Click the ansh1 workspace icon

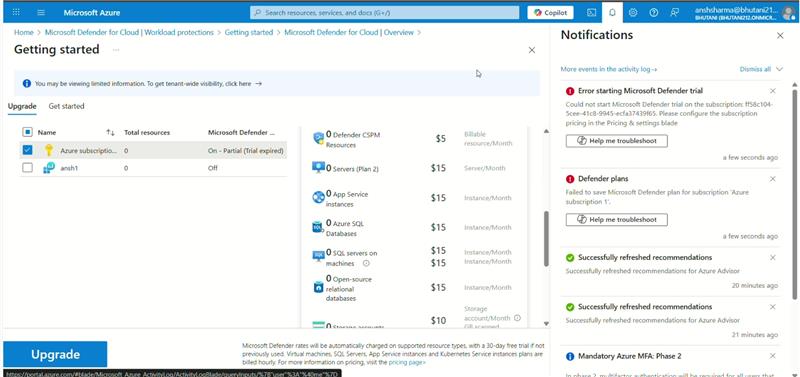(x=49, y=168)
